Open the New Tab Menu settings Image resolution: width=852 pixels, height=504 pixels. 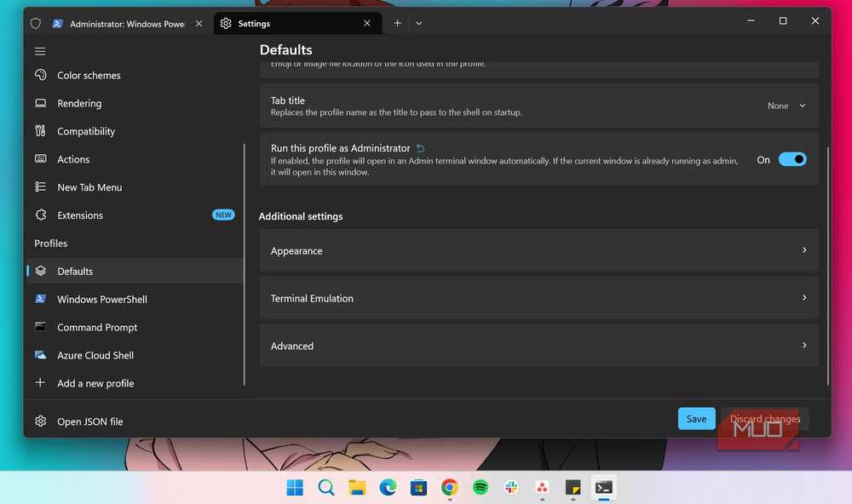(135, 187)
